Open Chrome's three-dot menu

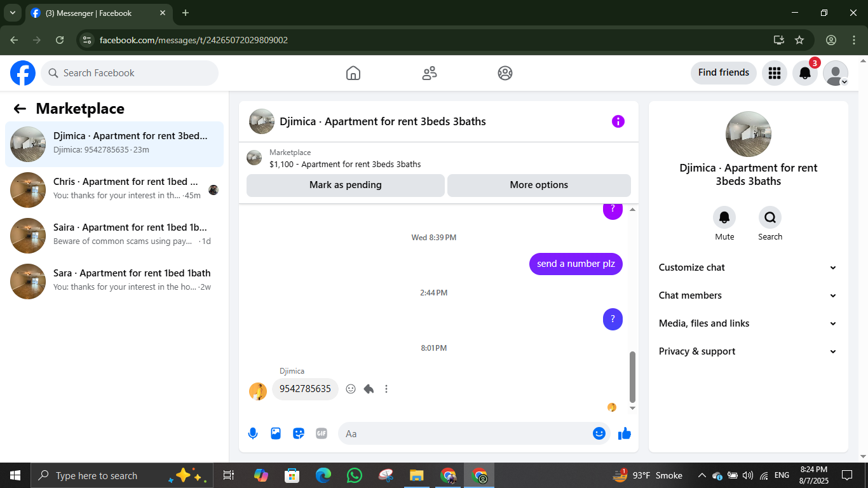coord(854,40)
